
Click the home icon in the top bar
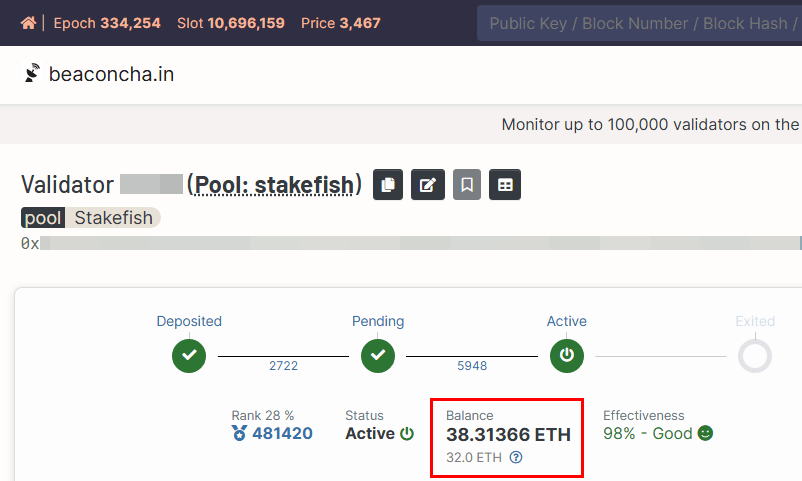[x=29, y=23]
